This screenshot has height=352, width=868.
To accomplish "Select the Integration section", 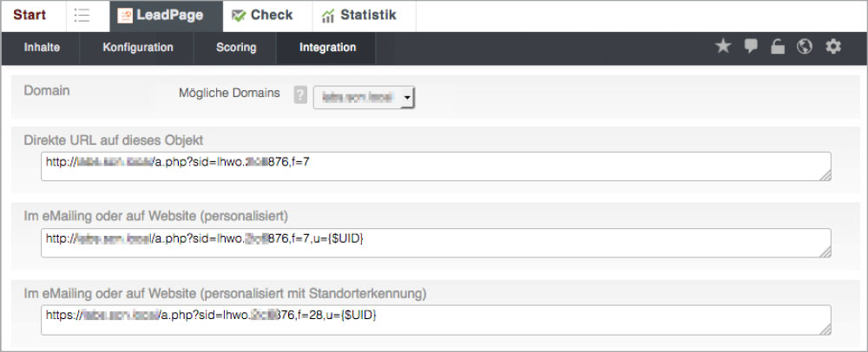I will pos(327,48).
